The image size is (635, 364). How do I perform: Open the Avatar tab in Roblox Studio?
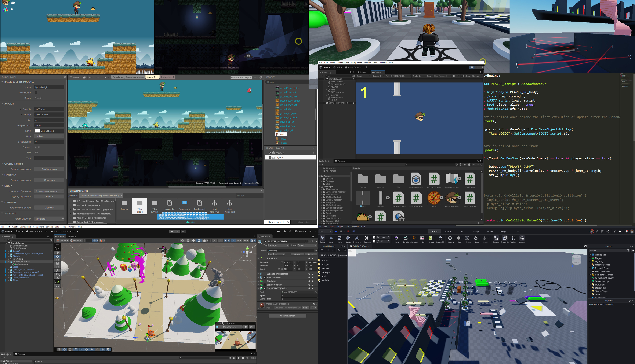pos(448,232)
